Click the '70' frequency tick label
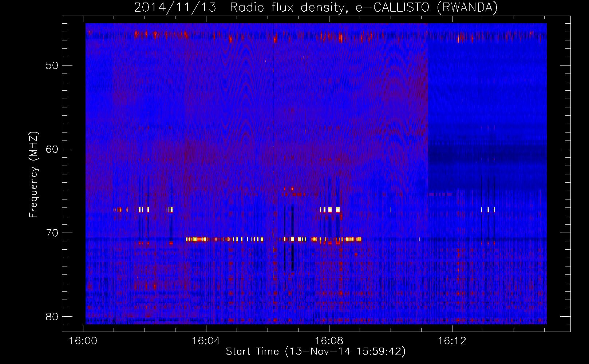Screen dimensions: 589x364 pyautogui.click(x=52, y=233)
